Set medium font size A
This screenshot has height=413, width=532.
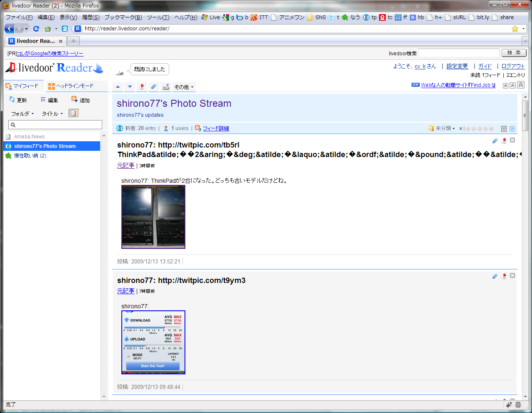tap(513, 85)
